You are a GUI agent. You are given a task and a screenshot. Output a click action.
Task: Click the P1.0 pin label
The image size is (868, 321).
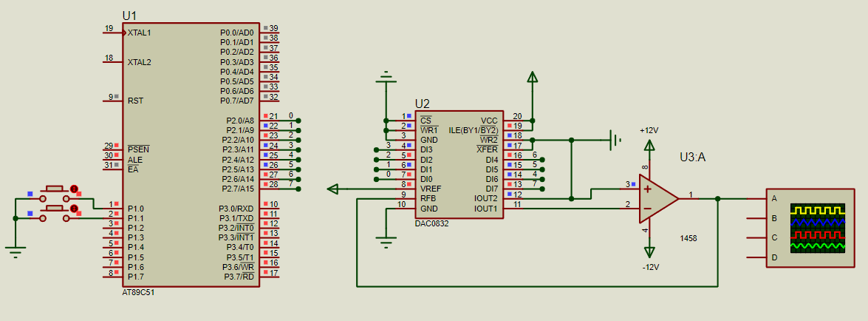tap(136, 209)
